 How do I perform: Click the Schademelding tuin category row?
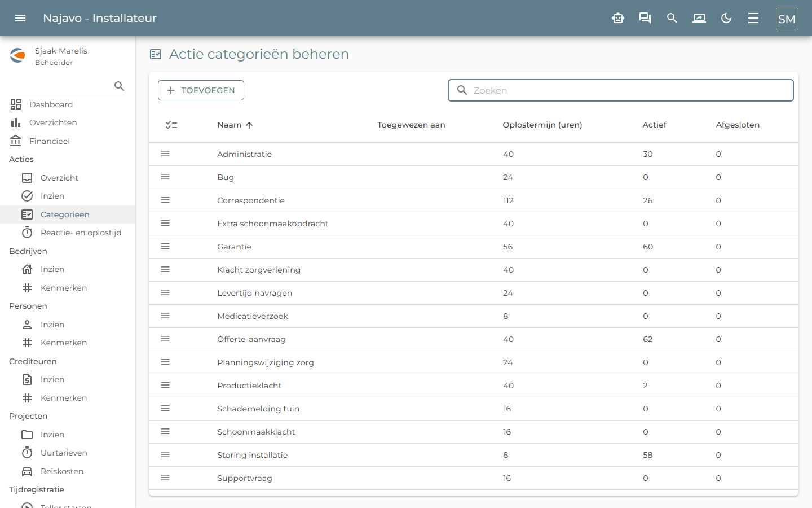pos(474,409)
